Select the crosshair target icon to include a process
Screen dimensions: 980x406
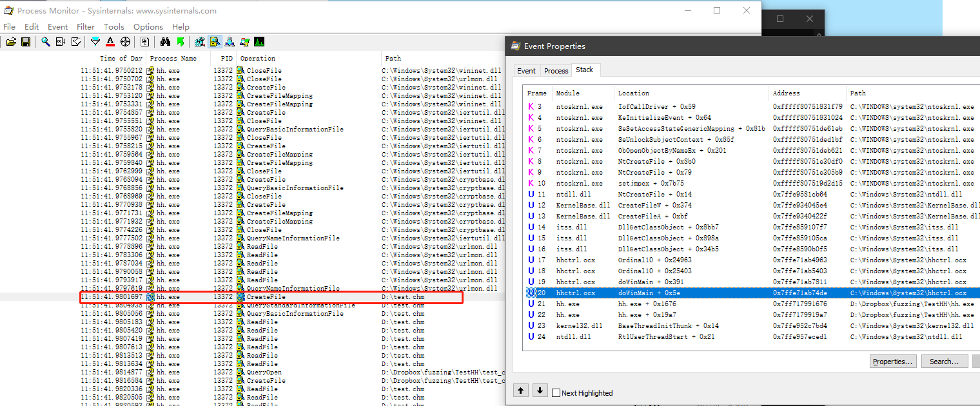[125, 42]
